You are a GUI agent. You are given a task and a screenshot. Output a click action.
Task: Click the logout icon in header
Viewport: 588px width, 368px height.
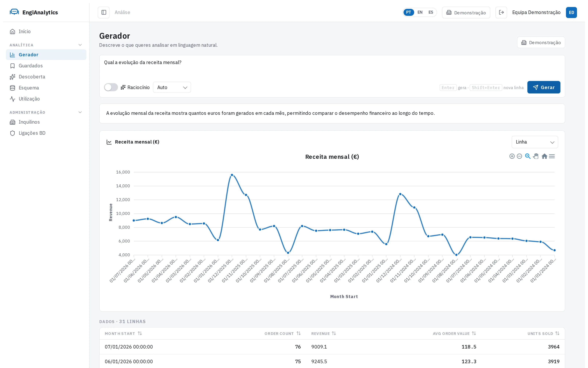501,12
